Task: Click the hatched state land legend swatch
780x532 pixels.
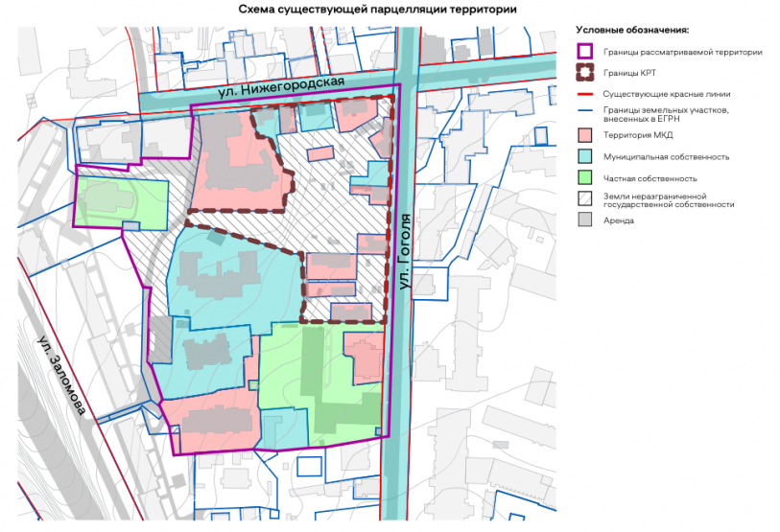Action: 585,198
